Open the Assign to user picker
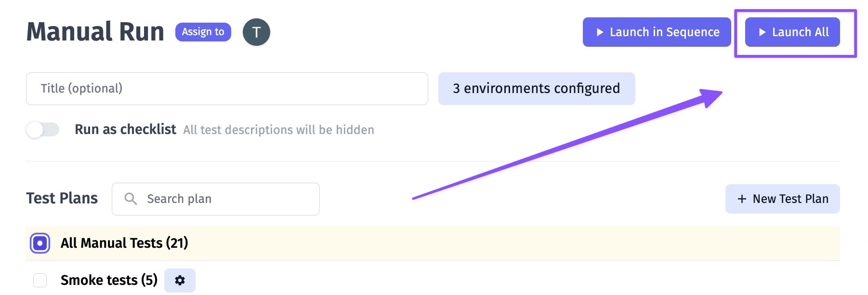 pyautogui.click(x=203, y=32)
